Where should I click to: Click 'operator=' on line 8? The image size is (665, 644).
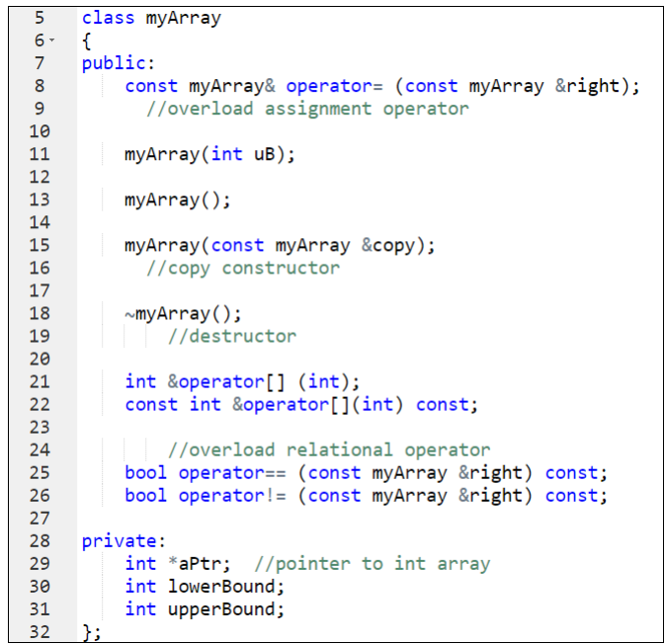(x=334, y=87)
